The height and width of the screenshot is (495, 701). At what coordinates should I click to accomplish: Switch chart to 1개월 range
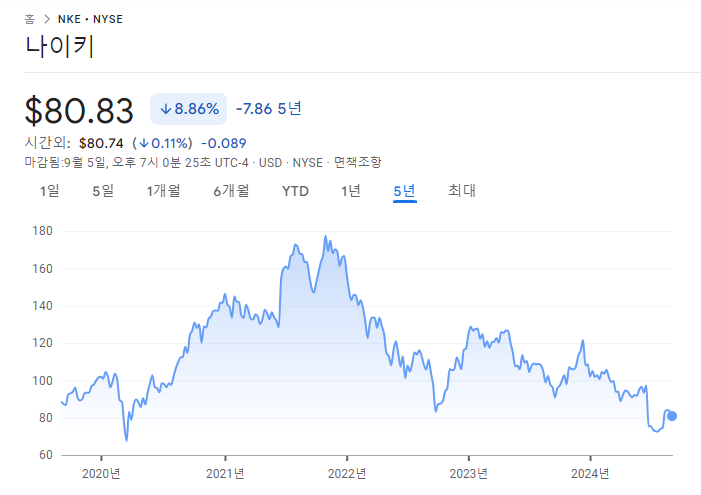(164, 191)
